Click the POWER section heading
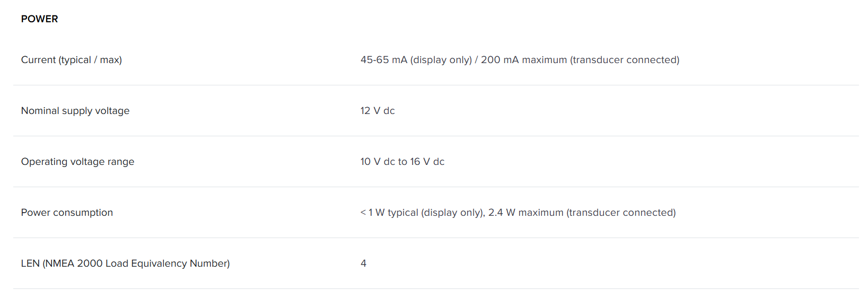This screenshot has width=868, height=298. coord(39,19)
